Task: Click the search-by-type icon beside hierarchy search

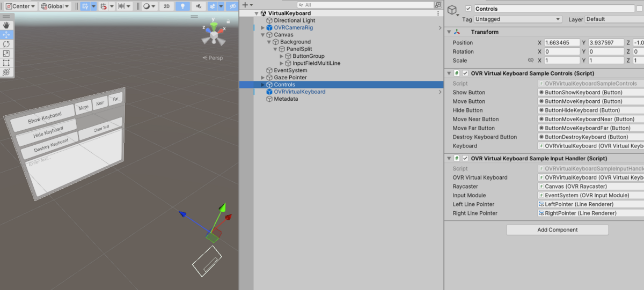Action: tap(439, 5)
